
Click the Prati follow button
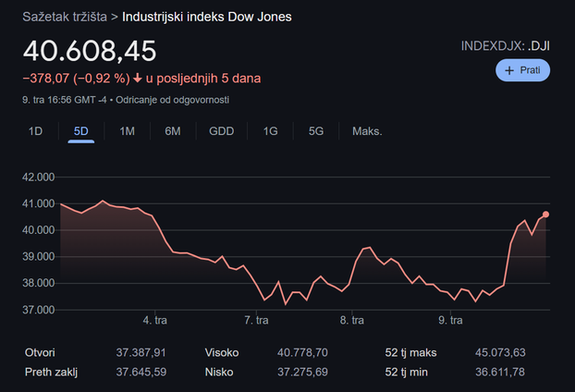(x=522, y=70)
